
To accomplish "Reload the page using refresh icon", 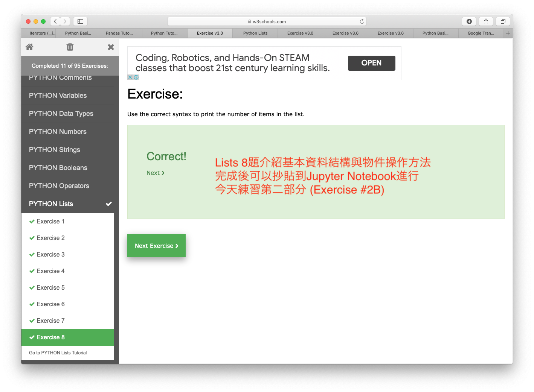I will 362,21.
